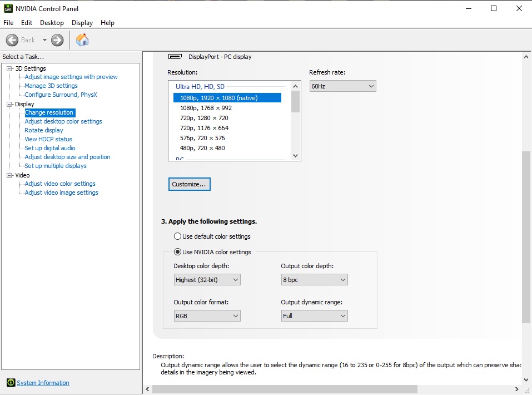Minimize the NVIDIA Control Panel window
The height and width of the screenshot is (395, 532).
[x=469, y=8]
